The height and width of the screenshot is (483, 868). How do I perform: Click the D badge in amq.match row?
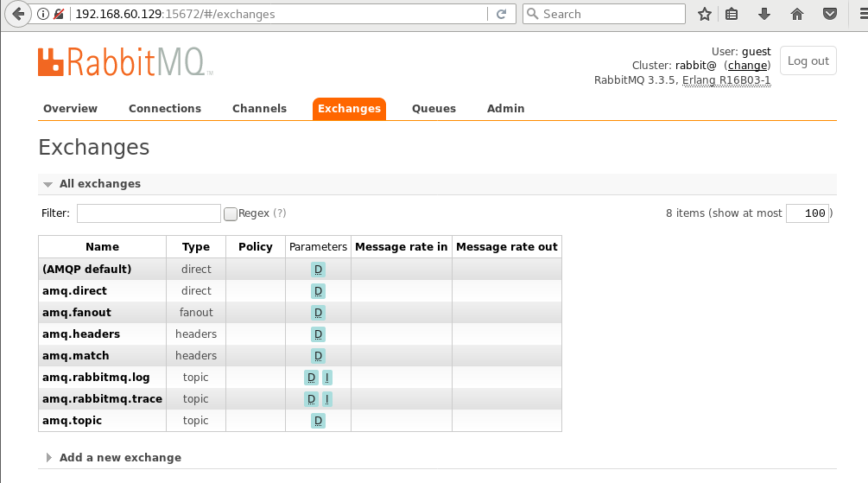[x=319, y=356]
